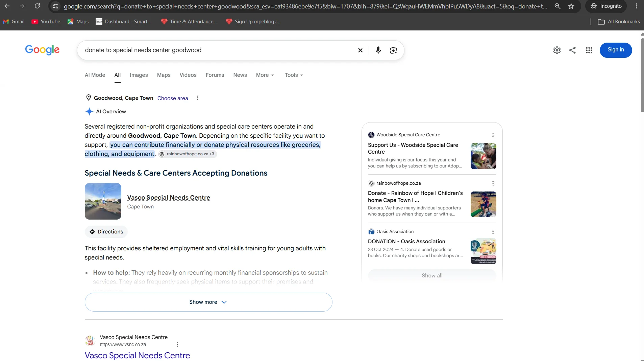Open the Vasco Special Needs Centre search result title
The height and width of the screenshot is (361, 644).
coord(137,356)
